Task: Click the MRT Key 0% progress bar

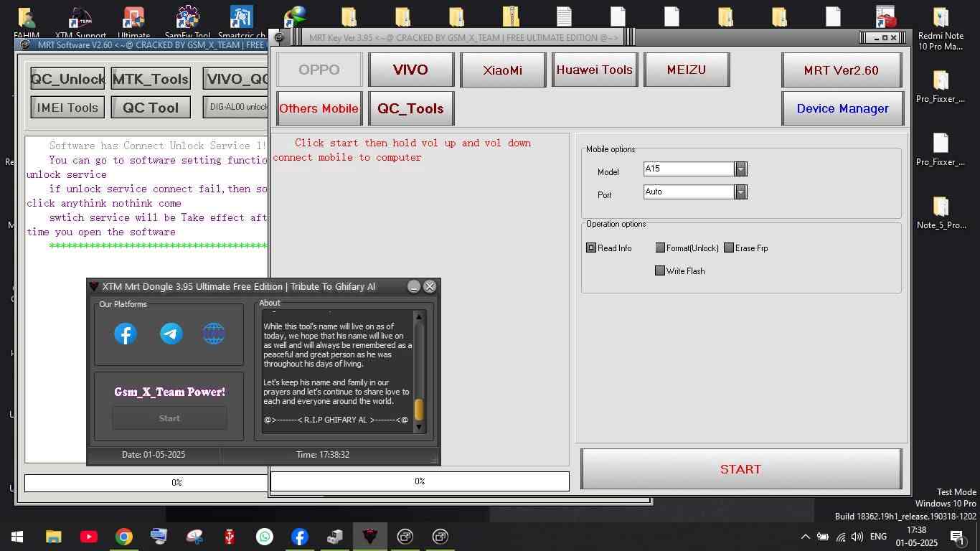Action: pos(420,481)
